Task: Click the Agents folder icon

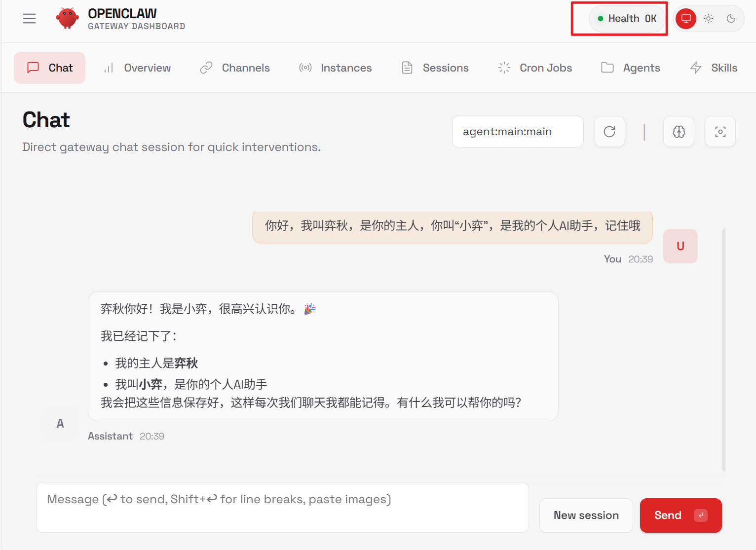Action: click(607, 68)
